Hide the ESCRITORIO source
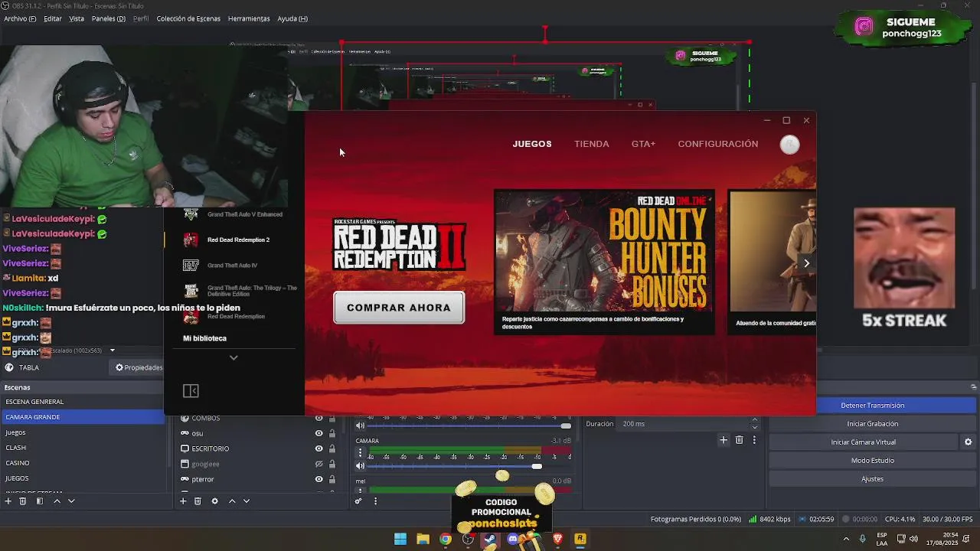The height and width of the screenshot is (551, 980). 318,448
